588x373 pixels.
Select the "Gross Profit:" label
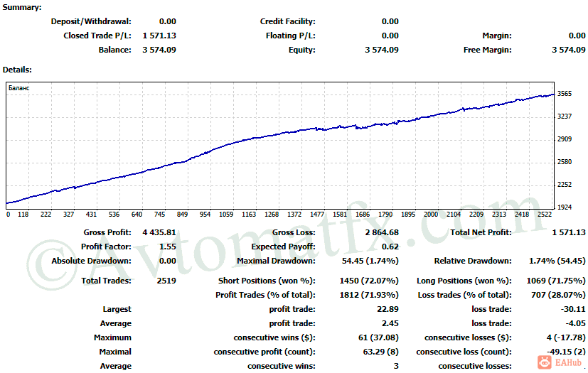107,232
